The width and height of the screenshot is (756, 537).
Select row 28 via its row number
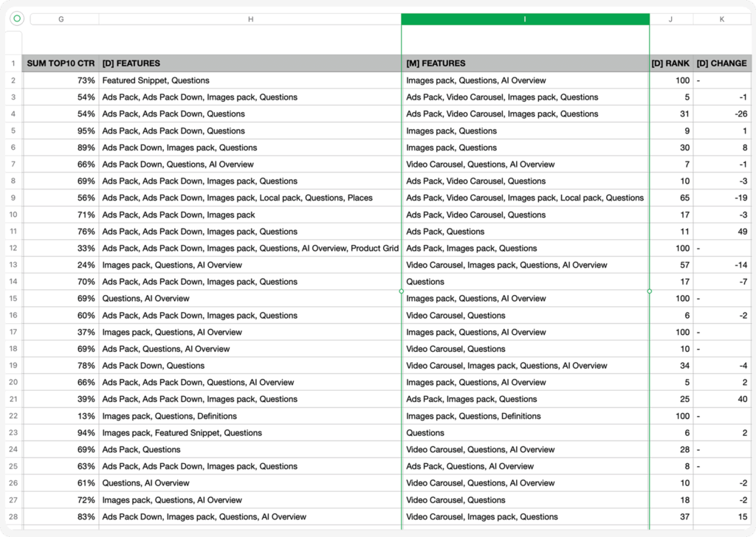[14, 517]
